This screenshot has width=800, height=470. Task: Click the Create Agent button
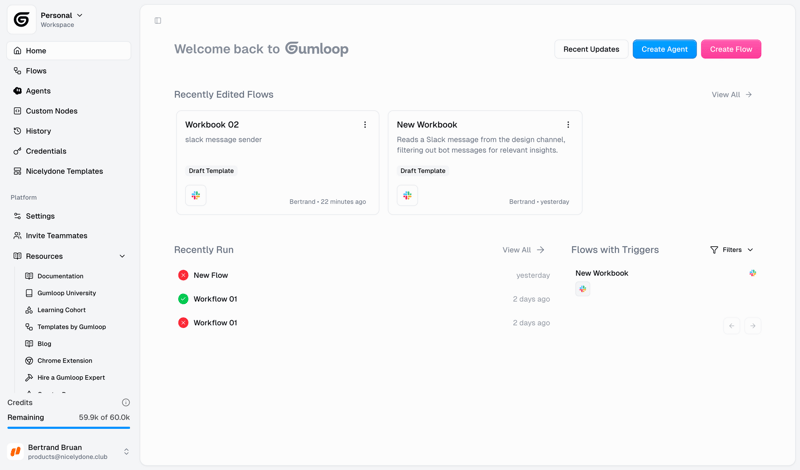pyautogui.click(x=664, y=49)
